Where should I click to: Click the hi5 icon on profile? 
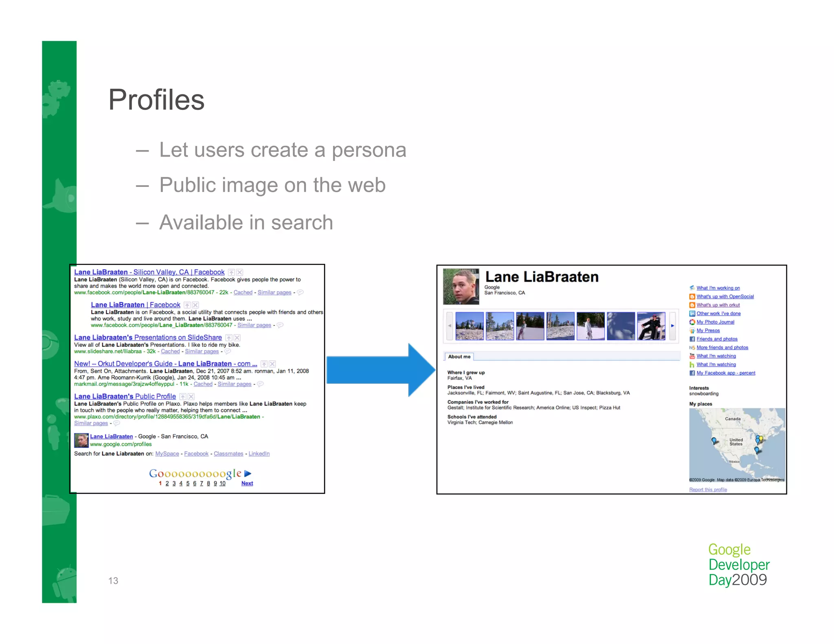click(692, 348)
